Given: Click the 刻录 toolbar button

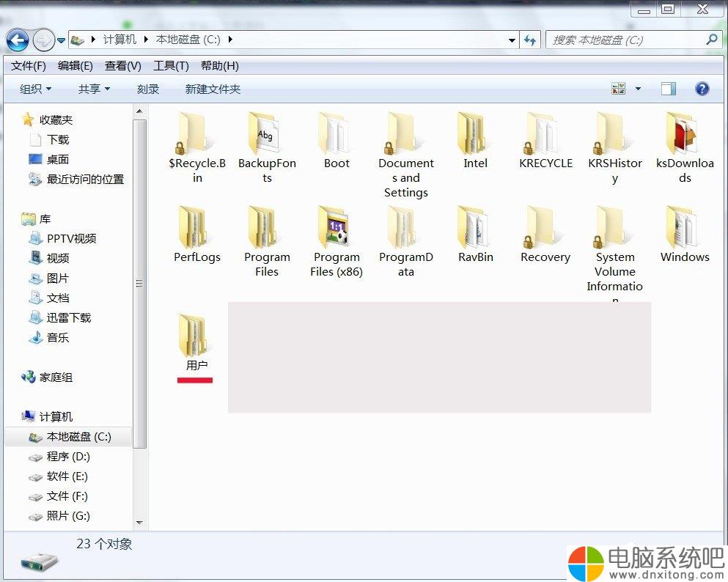Looking at the screenshot, I should coord(148,89).
